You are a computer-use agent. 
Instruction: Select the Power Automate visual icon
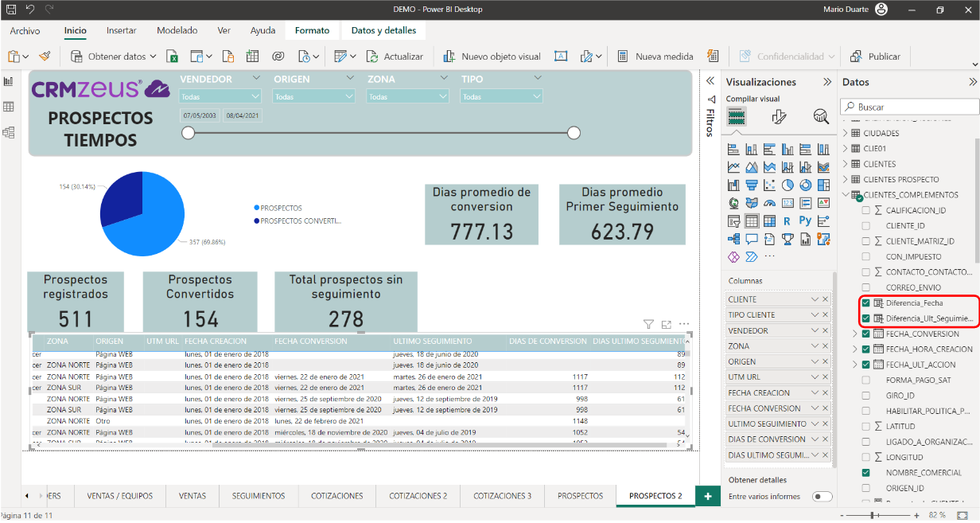752,256
